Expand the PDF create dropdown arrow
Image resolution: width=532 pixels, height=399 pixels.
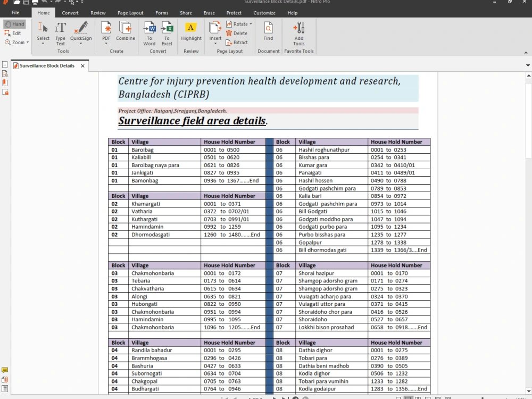coord(106,44)
